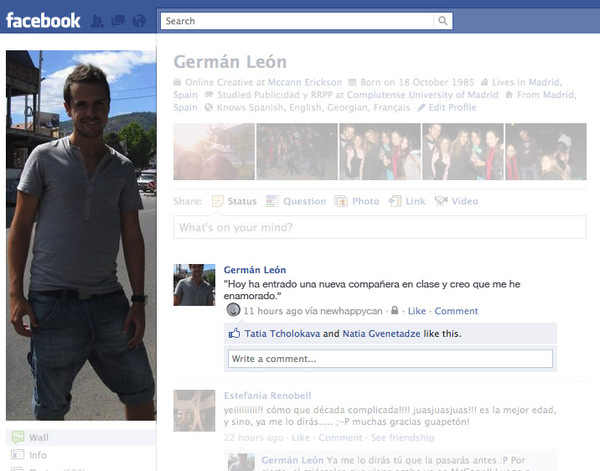Click the 11 hours ago timestamp
Image resolution: width=600 pixels, height=471 pixels.
coord(273,311)
